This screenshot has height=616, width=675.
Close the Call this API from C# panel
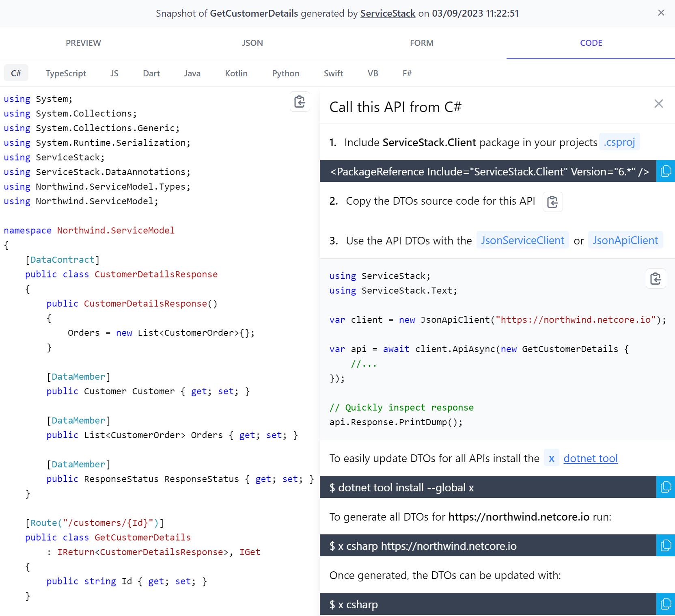[658, 104]
